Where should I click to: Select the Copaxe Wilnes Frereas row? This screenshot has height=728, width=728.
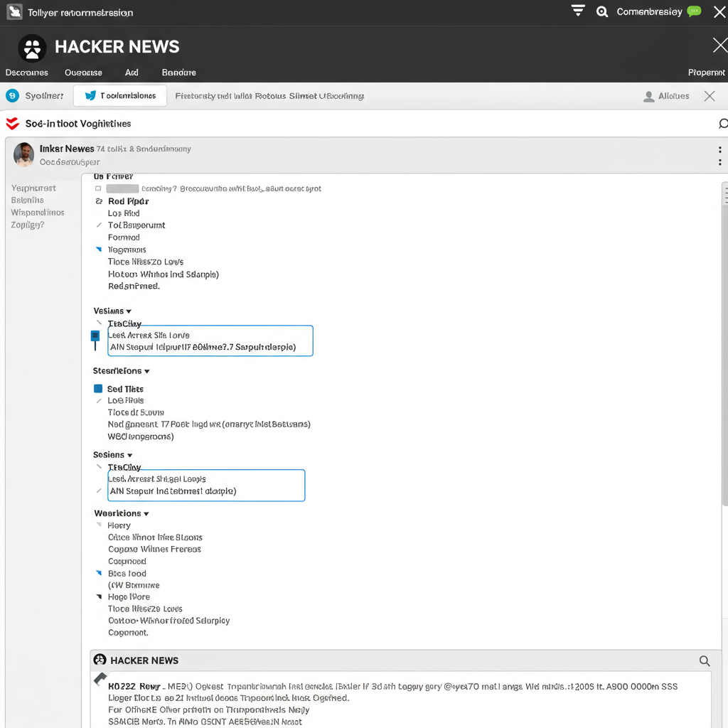pos(154,549)
